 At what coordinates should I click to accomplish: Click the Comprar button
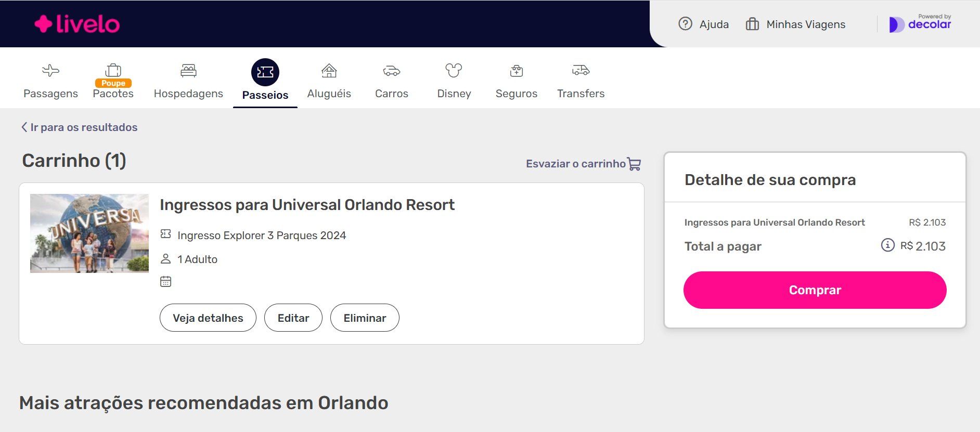pyautogui.click(x=815, y=290)
